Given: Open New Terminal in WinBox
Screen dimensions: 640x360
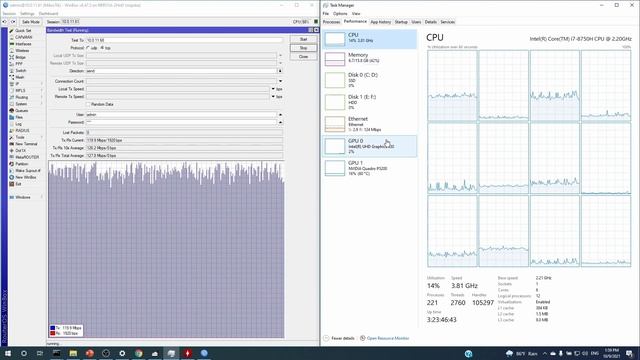Looking at the screenshot, I should point(26,144).
